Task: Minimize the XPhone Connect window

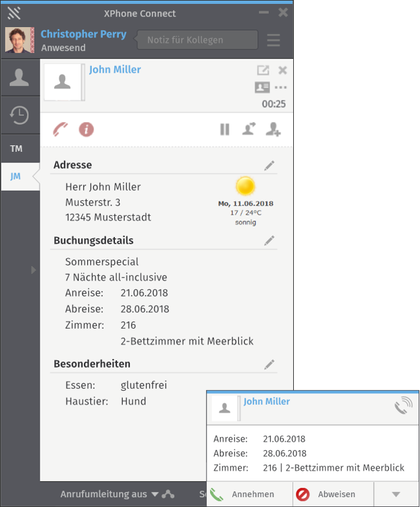Action: (x=263, y=13)
